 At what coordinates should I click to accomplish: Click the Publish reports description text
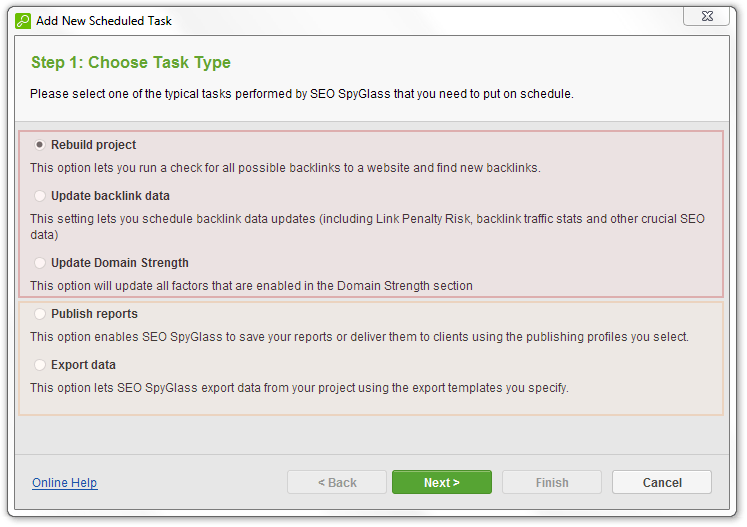tap(359, 337)
